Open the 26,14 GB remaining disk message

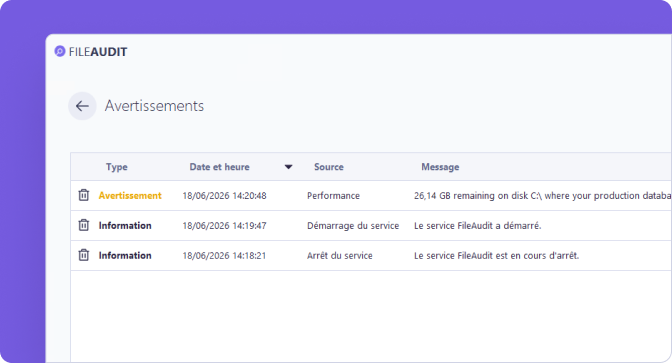tap(543, 196)
